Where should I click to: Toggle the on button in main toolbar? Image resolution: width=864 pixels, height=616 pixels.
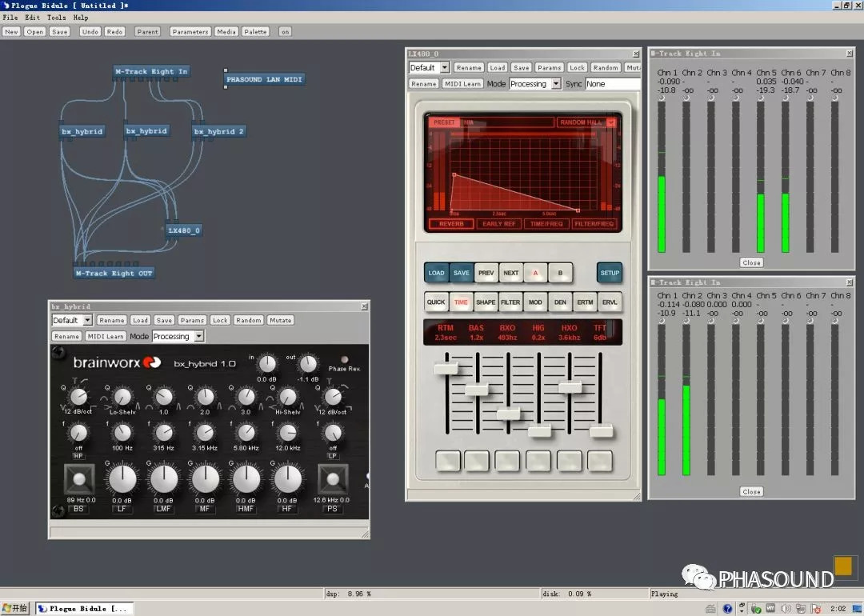pos(285,32)
